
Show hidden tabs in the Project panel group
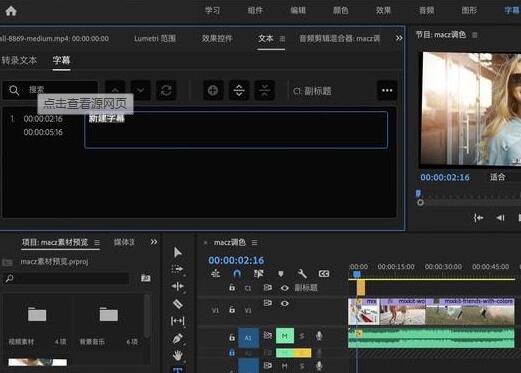coord(154,242)
